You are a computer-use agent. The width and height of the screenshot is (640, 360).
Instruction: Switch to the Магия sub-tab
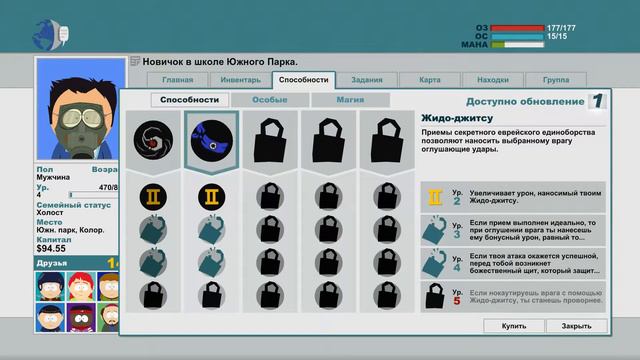click(350, 100)
